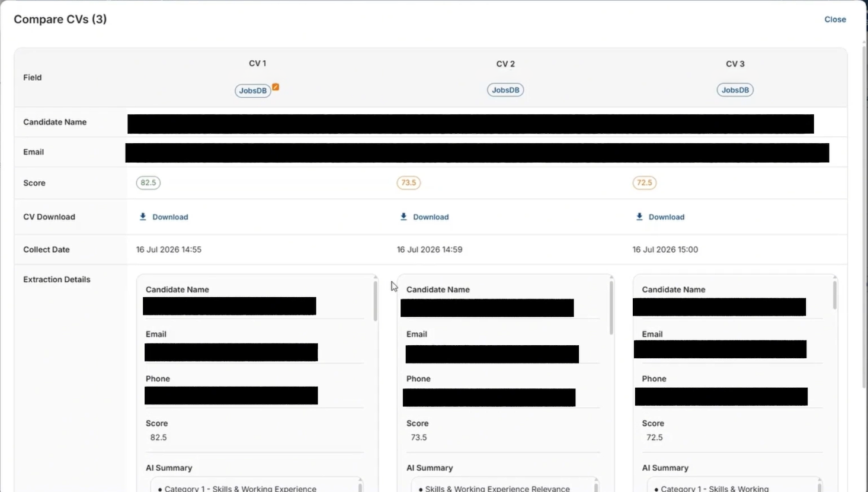This screenshot has height=492, width=868.
Task: Download the CV 3 file via Download link
Action: 667,217
